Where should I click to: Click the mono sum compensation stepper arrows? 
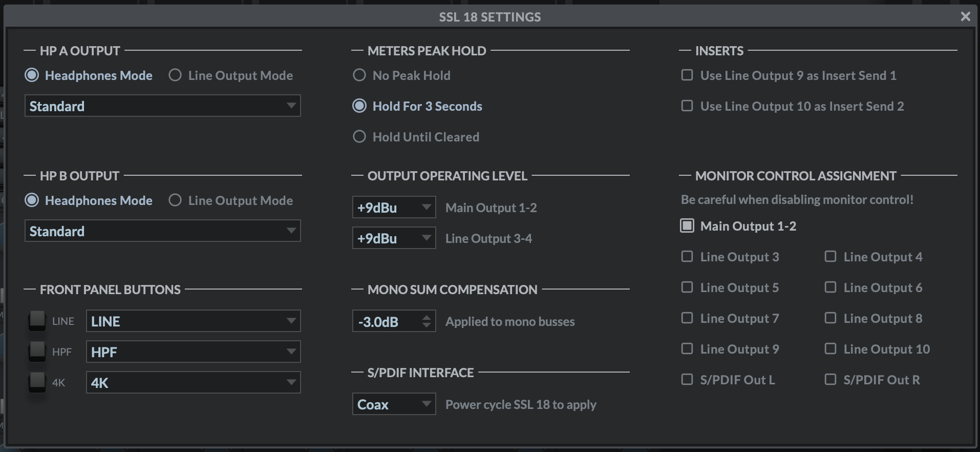[427, 321]
